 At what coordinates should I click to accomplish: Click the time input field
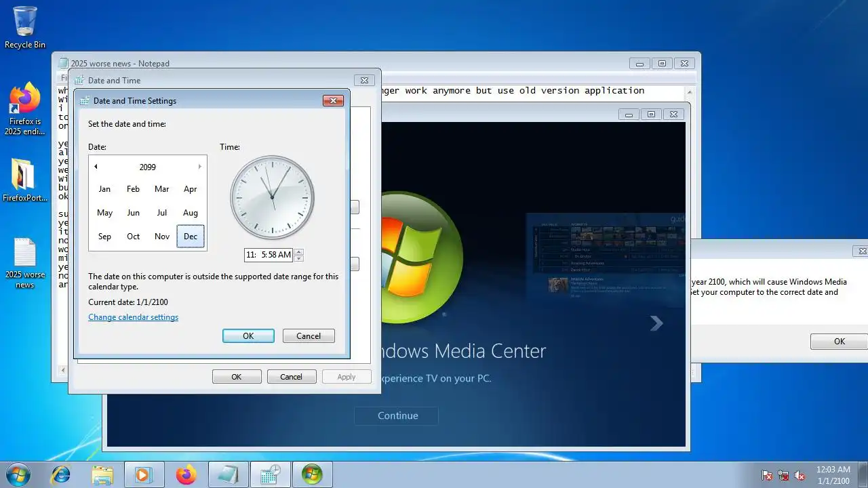pyautogui.click(x=269, y=255)
